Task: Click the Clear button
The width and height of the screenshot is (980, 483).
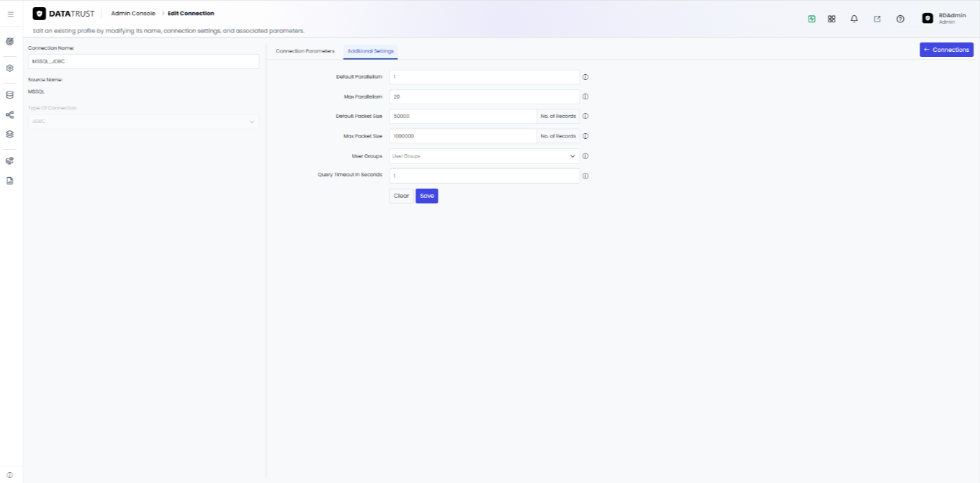Action: tap(401, 196)
